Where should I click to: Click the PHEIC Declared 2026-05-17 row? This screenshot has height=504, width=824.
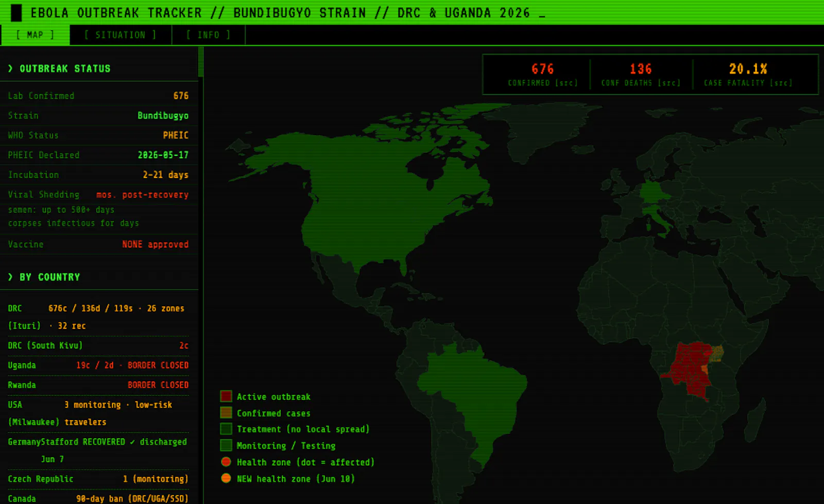coord(98,155)
